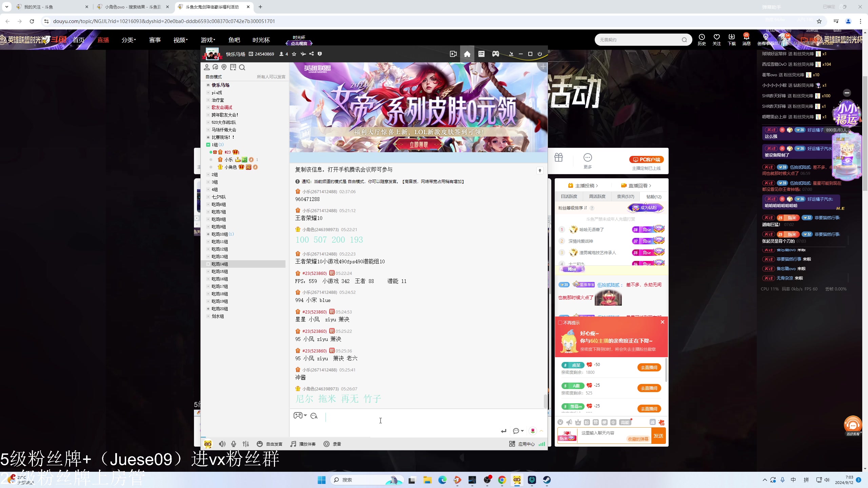Click the font emoji icon in chat input
The image size is (868, 488).
point(314,416)
